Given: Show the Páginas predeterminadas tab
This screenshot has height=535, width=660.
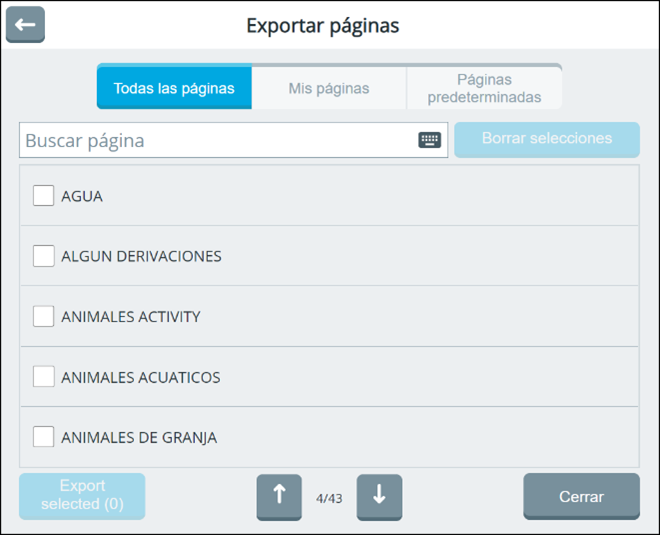Looking at the screenshot, I should click(x=484, y=88).
